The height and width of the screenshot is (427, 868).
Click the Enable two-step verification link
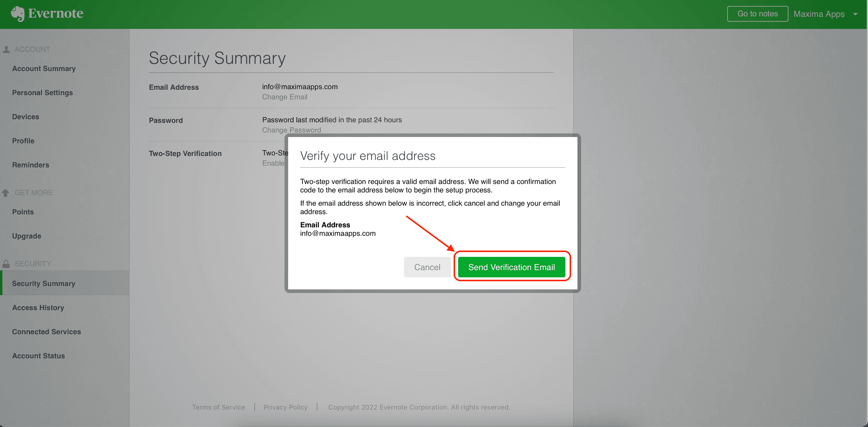pyautogui.click(x=273, y=163)
